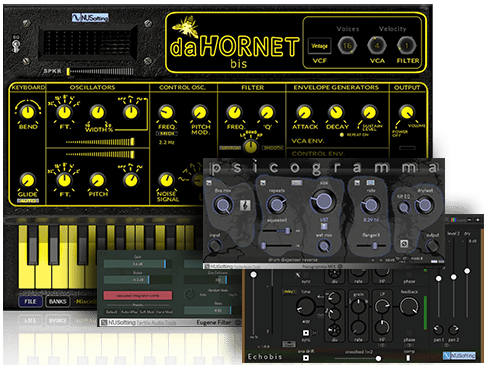This screenshot has width=487, height=365.
Task: Click the GLIDE knob in daHornet
Action: tap(28, 181)
